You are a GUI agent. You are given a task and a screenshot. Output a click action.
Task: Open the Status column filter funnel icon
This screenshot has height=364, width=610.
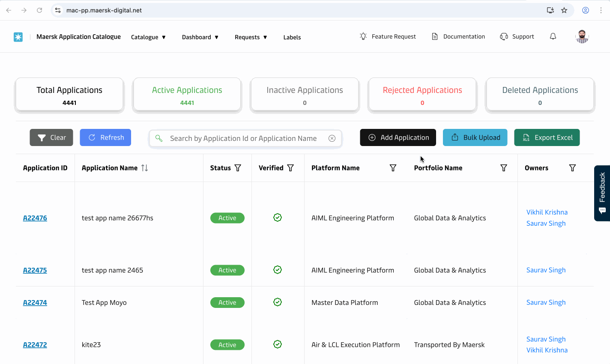click(x=238, y=168)
